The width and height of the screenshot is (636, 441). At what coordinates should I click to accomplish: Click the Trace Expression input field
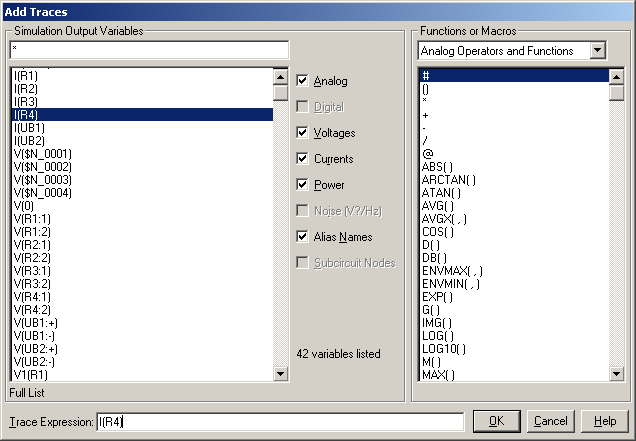pyautogui.click(x=280, y=422)
